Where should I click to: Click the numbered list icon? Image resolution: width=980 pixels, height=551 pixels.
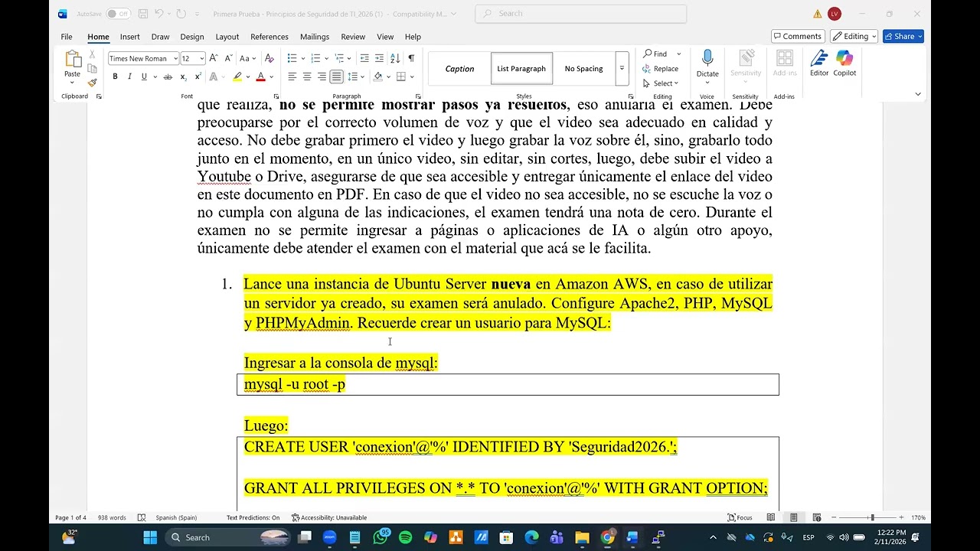[315, 58]
